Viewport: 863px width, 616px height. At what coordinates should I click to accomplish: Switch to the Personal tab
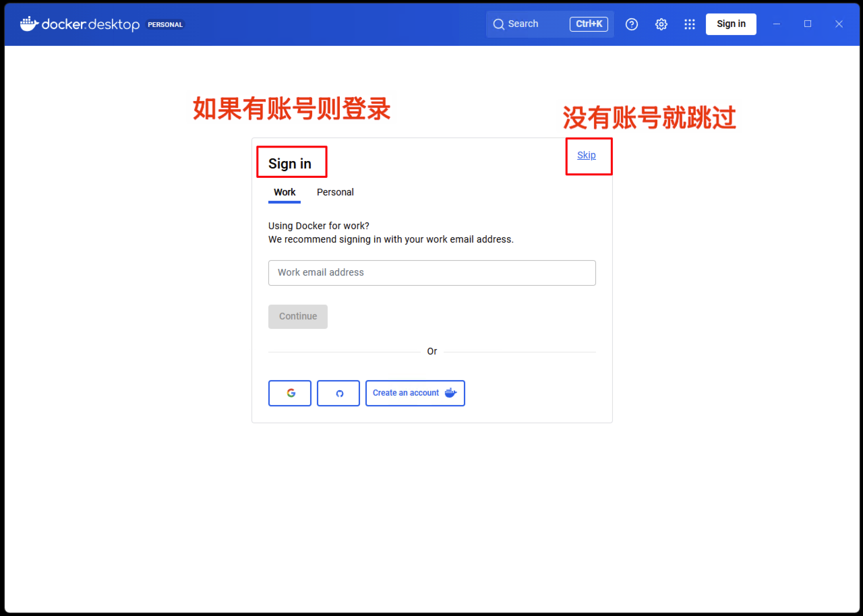[335, 193]
